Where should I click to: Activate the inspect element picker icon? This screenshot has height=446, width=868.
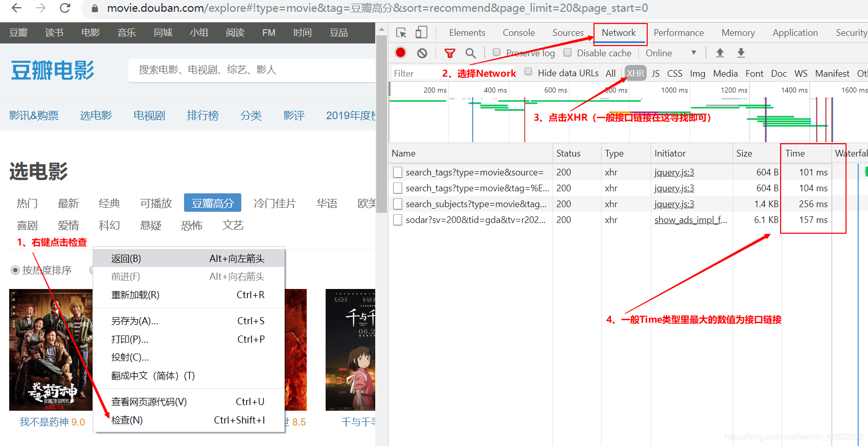[x=401, y=33]
